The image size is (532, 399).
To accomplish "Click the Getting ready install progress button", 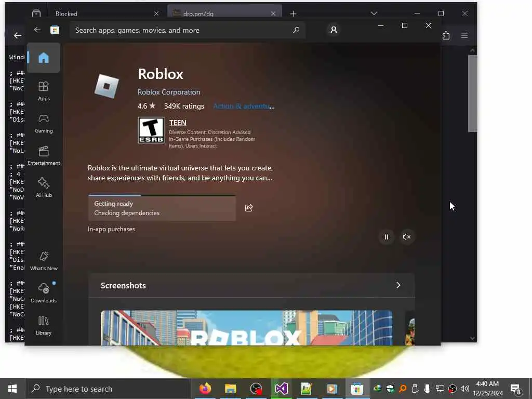I will tap(162, 208).
